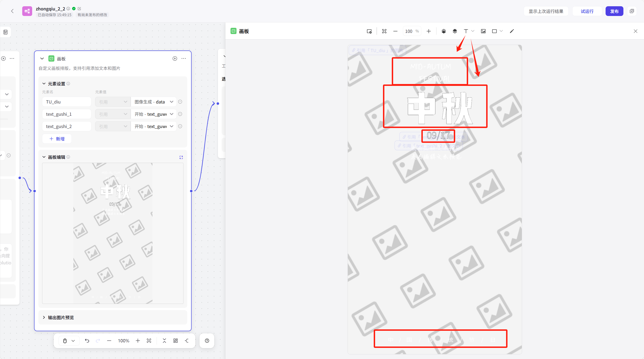Open help from the question mark button

click(x=207, y=340)
